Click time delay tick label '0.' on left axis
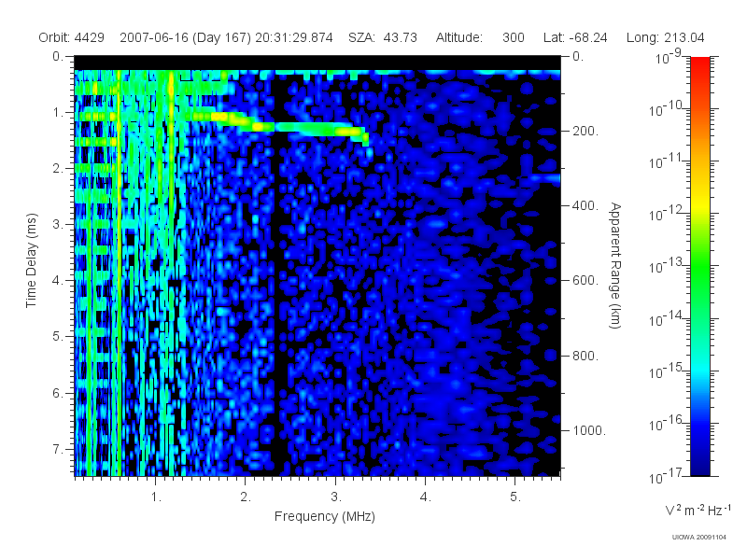 [x=58, y=57]
